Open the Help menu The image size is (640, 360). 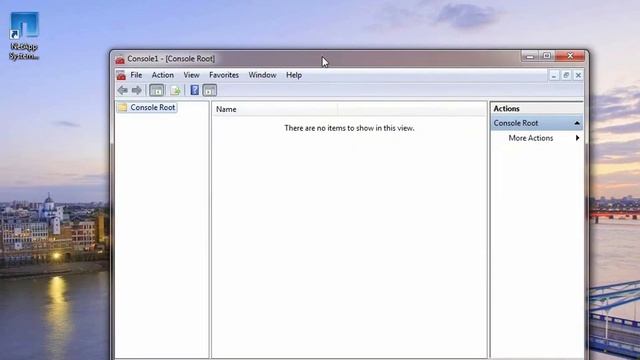(x=294, y=75)
